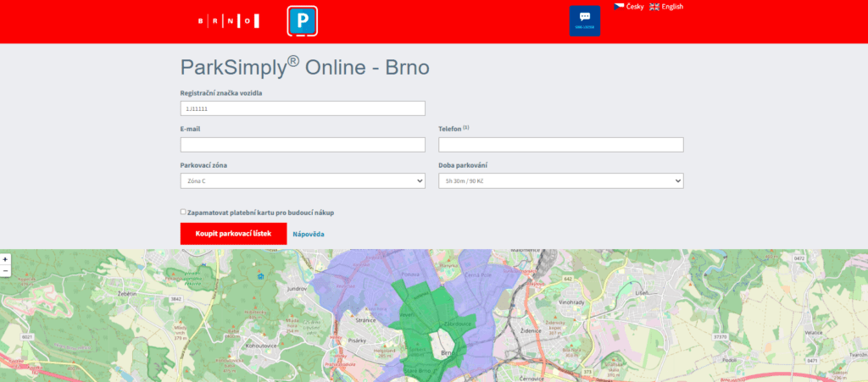
Task: Tick the Zapamatovat platební kartu checkbox
Action: pyautogui.click(x=183, y=212)
